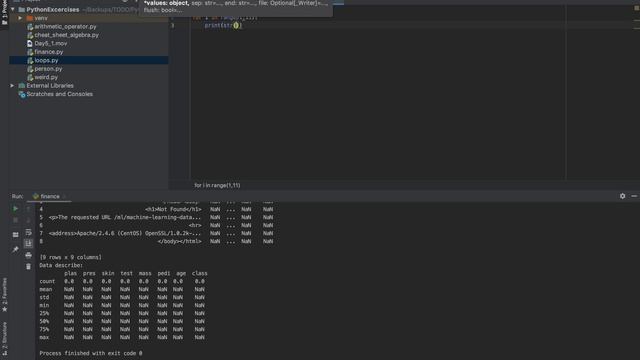Click the 'requested URL' console line
The image size is (640, 360).
pyautogui.click(x=125, y=218)
